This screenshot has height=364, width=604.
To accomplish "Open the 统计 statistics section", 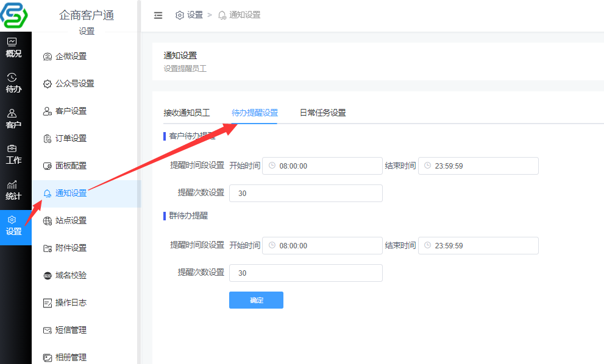I will pyautogui.click(x=14, y=191).
